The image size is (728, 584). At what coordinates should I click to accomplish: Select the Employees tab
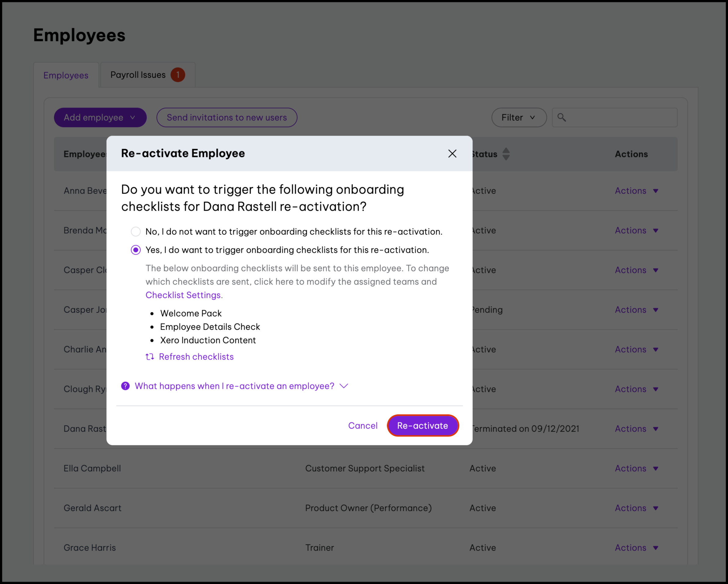point(66,75)
